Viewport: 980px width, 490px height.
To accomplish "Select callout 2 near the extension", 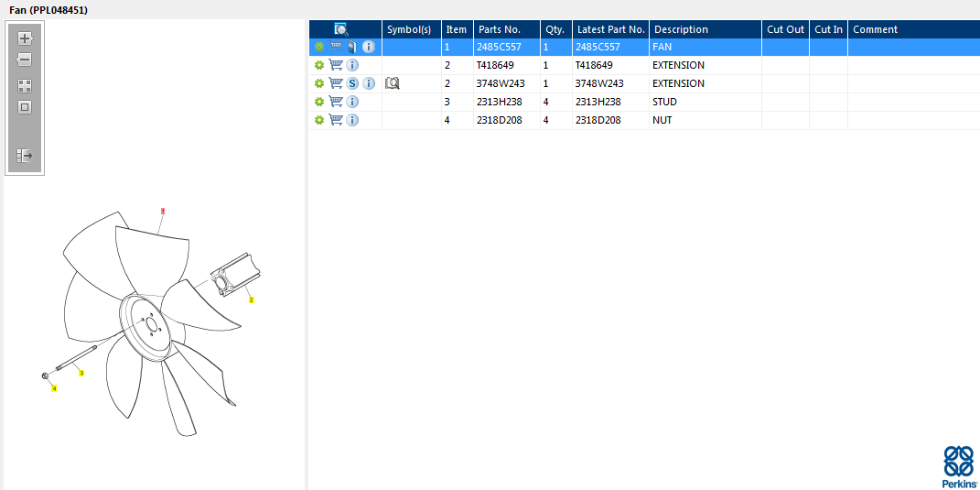I will pyautogui.click(x=252, y=299).
